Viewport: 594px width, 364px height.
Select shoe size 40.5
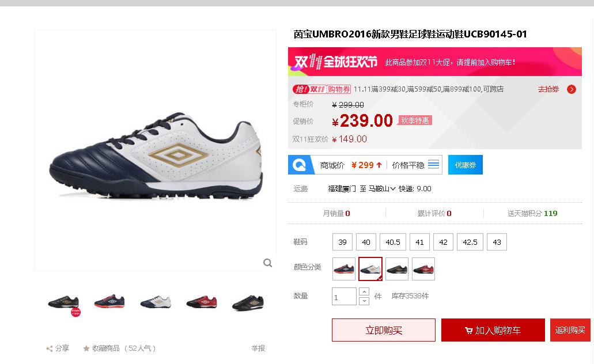[x=393, y=242]
